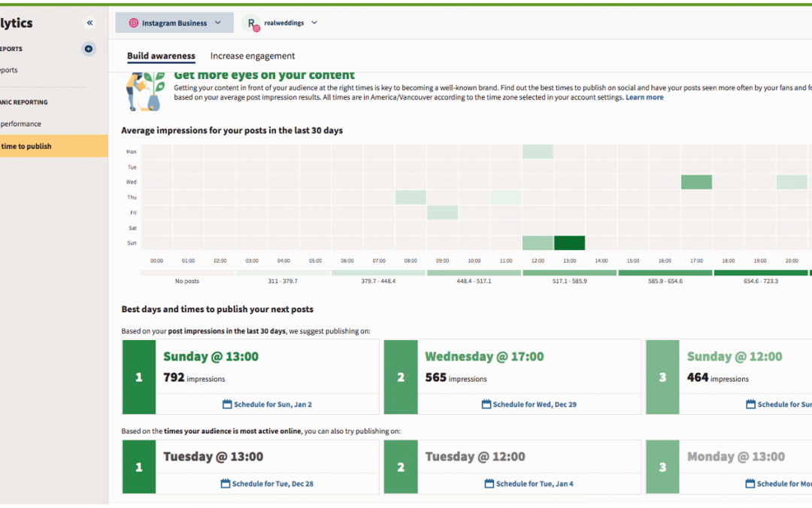812x508 pixels.
Task: Click the Monday 12:00 heatmap cell
Action: 538,152
